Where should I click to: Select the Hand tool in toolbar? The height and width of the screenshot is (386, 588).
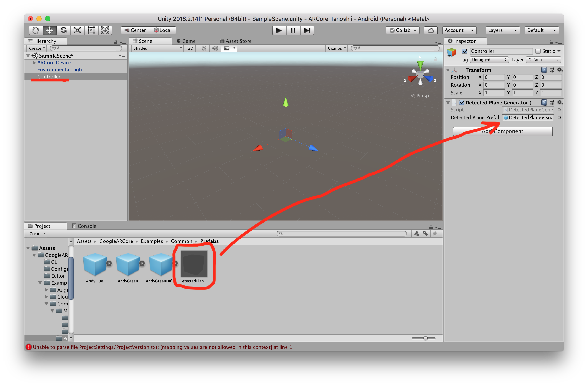pyautogui.click(x=36, y=30)
